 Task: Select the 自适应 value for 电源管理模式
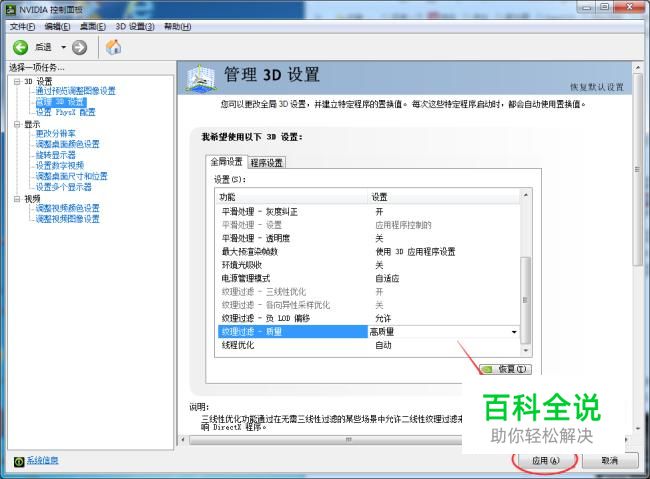tap(387, 279)
